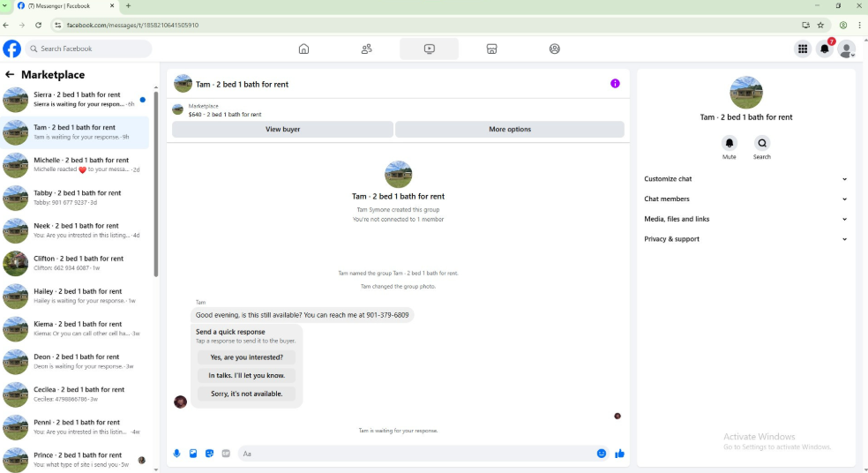Image resolution: width=868 pixels, height=473 pixels.
Task: Open Michelle's conversation in the list
Action: 75,165
